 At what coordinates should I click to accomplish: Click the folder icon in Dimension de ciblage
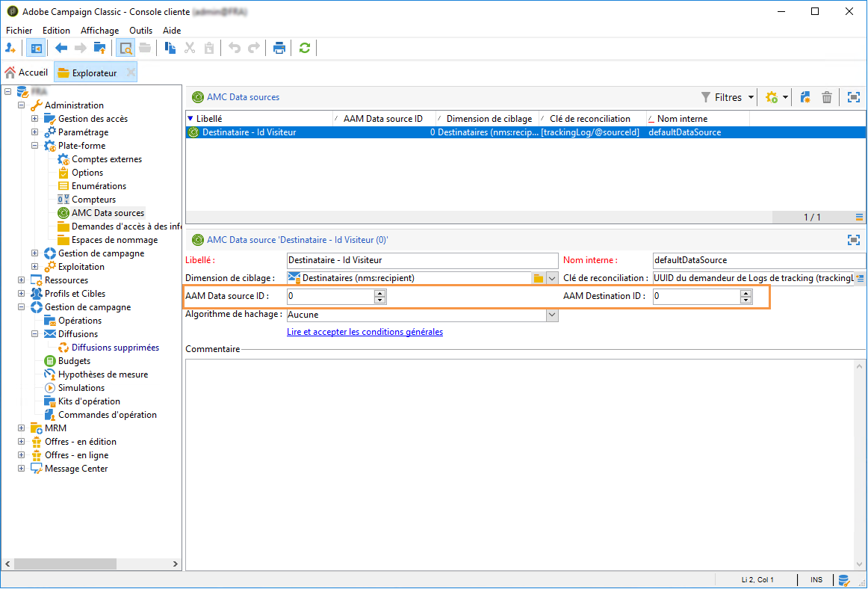tap(538, 278)
